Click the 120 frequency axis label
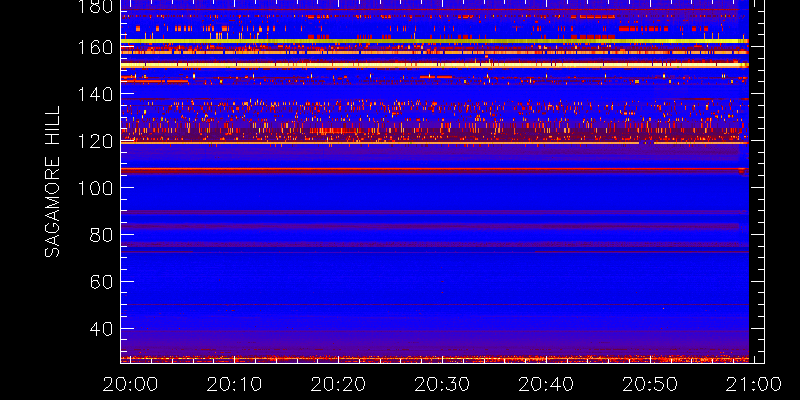Viewport: 800px width, 400px height. click(x=95, y=141)
